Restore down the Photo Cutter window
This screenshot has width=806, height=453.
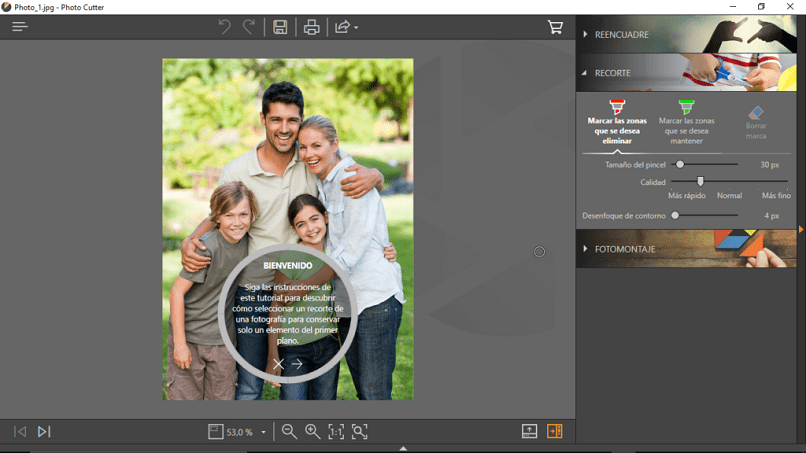point(761,7)
